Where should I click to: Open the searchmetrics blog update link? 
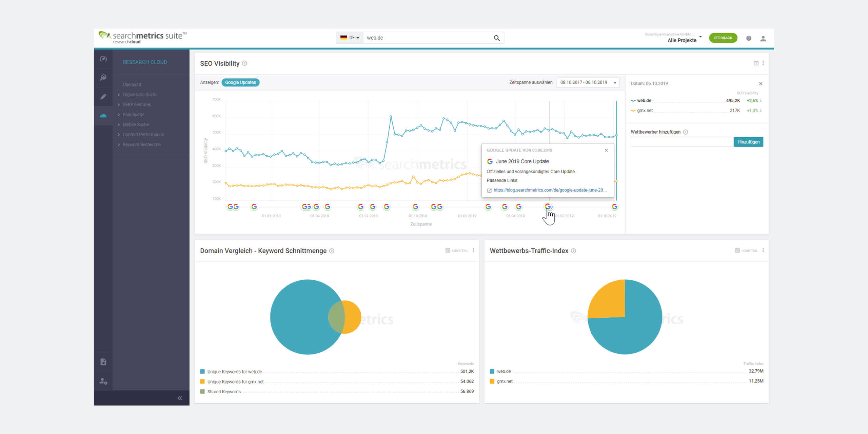tap(550, 190)
